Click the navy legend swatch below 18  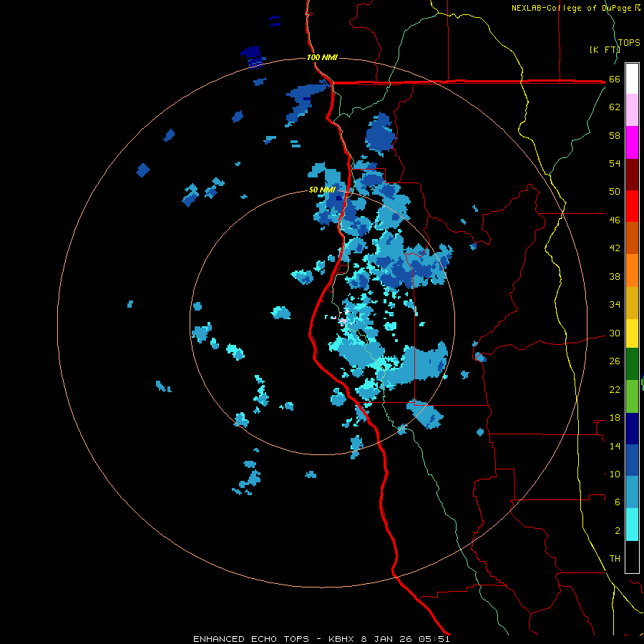click(632, 429)
